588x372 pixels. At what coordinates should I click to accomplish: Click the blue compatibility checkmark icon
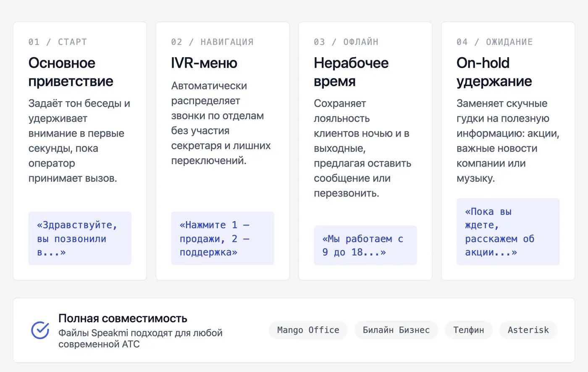click(x=40, y=330)
